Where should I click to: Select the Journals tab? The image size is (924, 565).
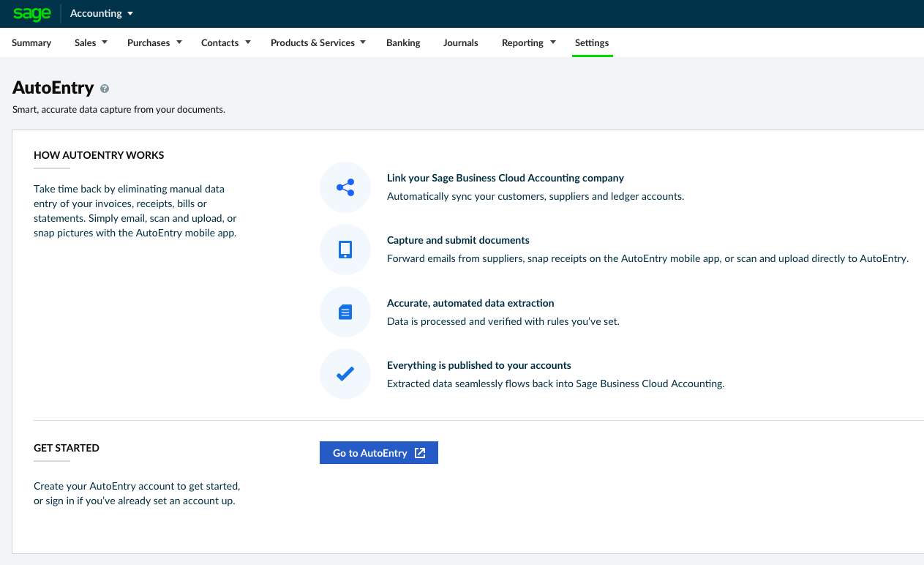(x=460, y=42)
